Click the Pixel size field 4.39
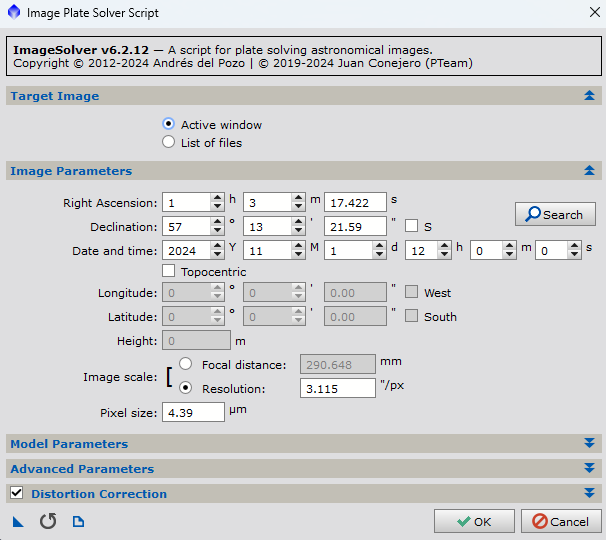Image resolution: width=606 pixels, height=540 pixels. tap(193, 412)
